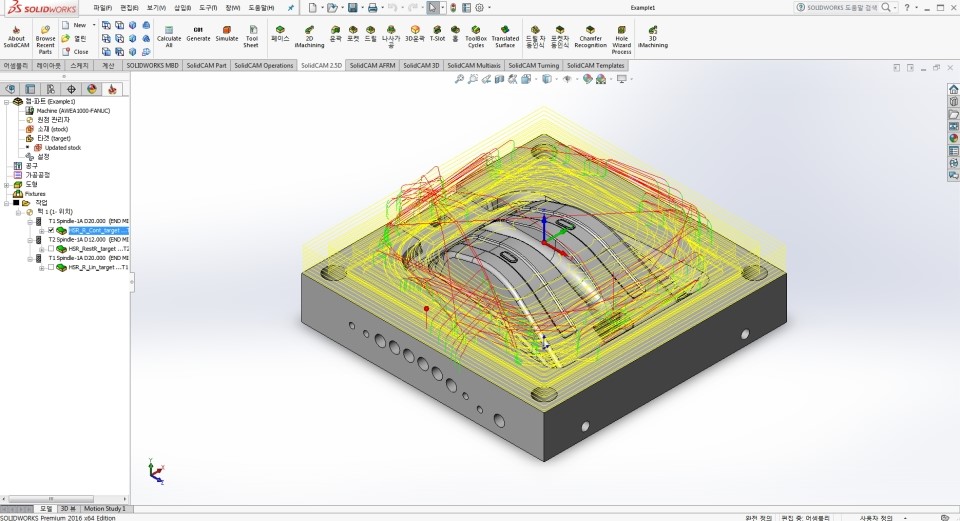Click the traffic-light Rebuild icon
The width and height of the screenshot is (960, 521).
(453, 8)
